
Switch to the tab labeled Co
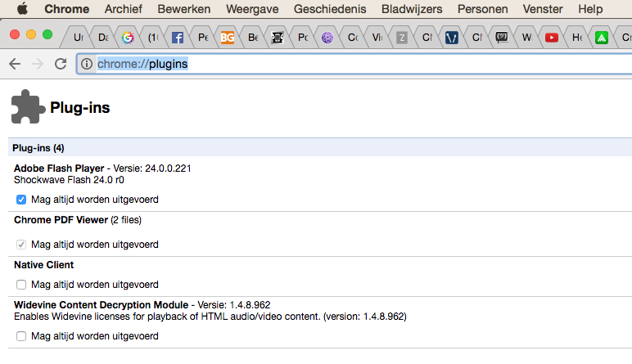pyautogui.click(x=353, y=38)
